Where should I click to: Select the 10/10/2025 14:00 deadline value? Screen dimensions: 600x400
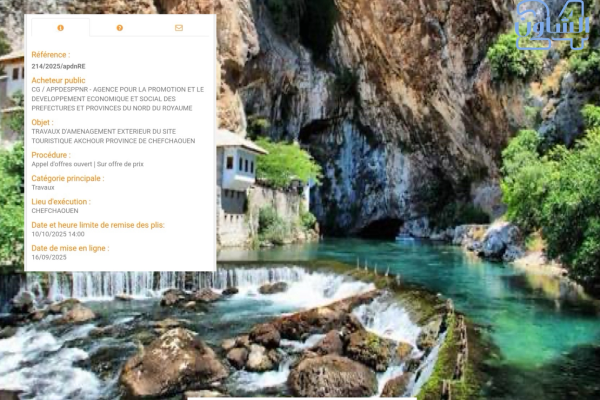(58, 234)
